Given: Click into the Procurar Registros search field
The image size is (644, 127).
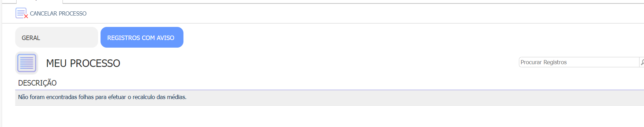Looking at the screenshot, I should click(x=579, y=62).
